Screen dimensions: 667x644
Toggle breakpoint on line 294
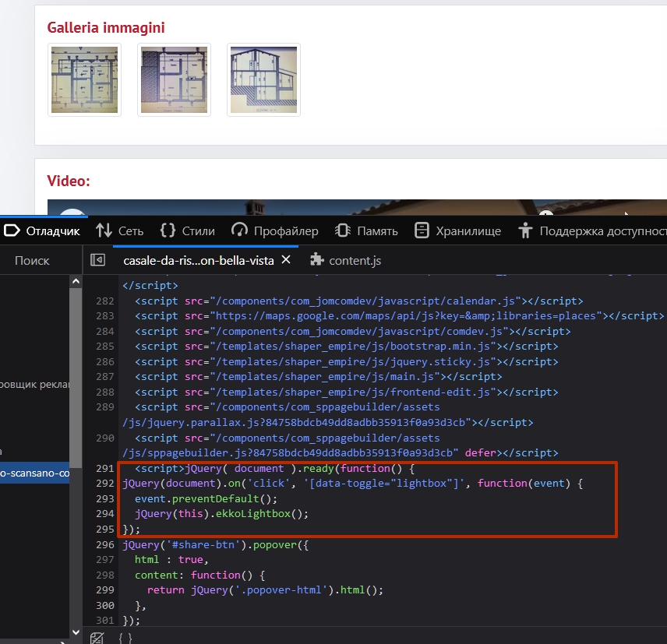pyautogui.click(x=104, y=514)
